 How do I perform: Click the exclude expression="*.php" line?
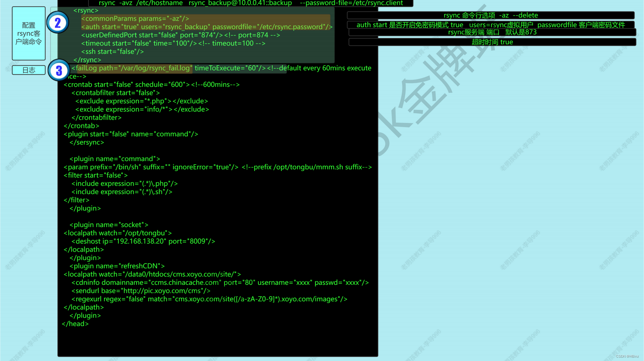point(142,101)
